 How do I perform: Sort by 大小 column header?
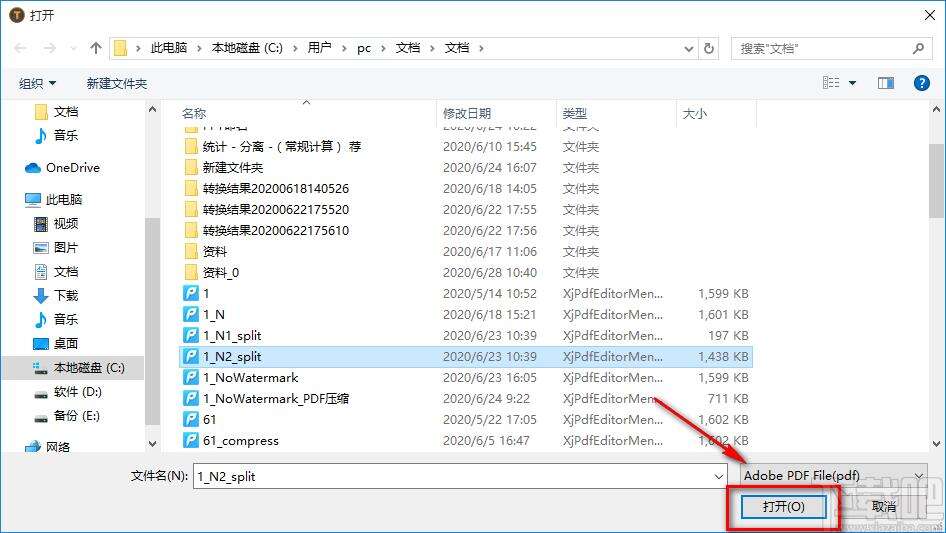[x=694, y=113]
